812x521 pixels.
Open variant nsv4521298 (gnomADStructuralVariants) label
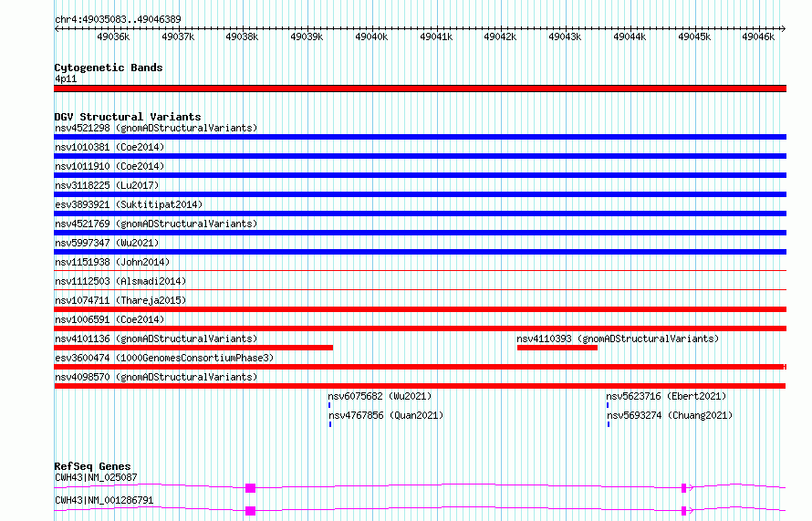pyautogui.click(x=156, y=128)
